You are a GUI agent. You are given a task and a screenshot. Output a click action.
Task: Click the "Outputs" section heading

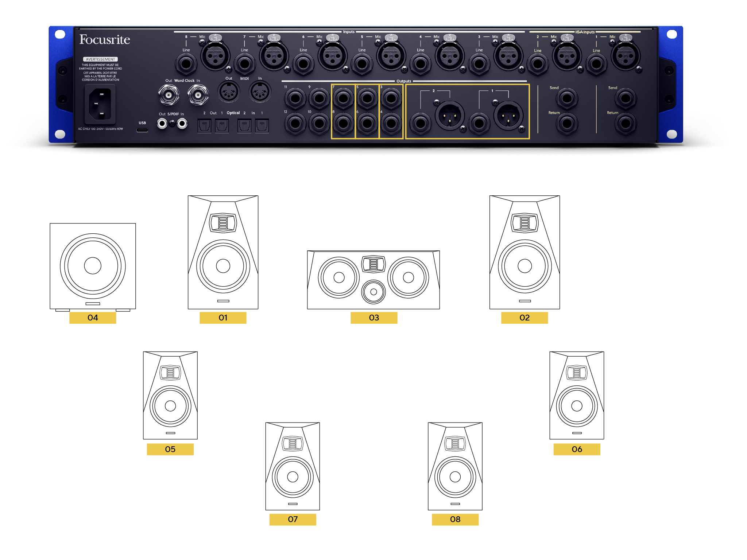point(404,81)
